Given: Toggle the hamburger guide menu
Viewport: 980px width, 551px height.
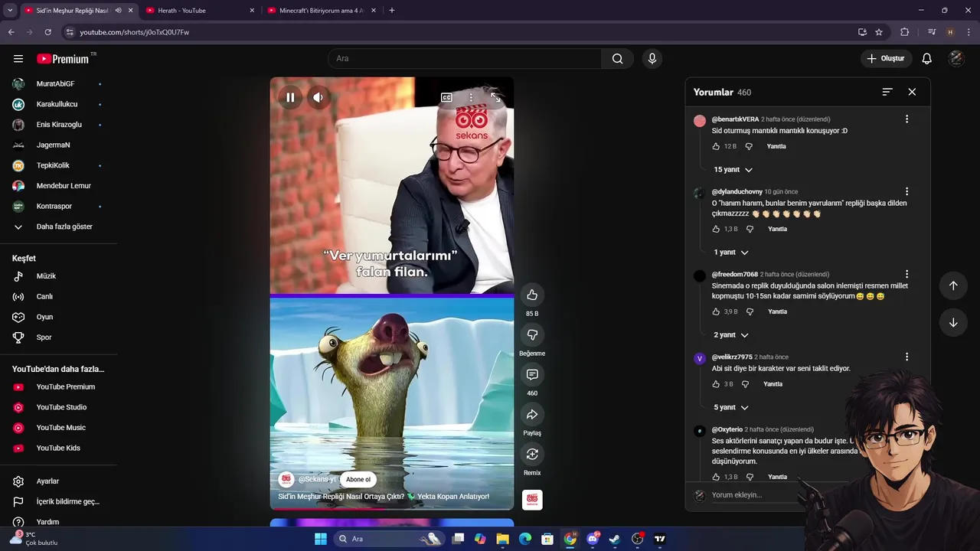Looking at the screenshot, I should click(18, 58).
